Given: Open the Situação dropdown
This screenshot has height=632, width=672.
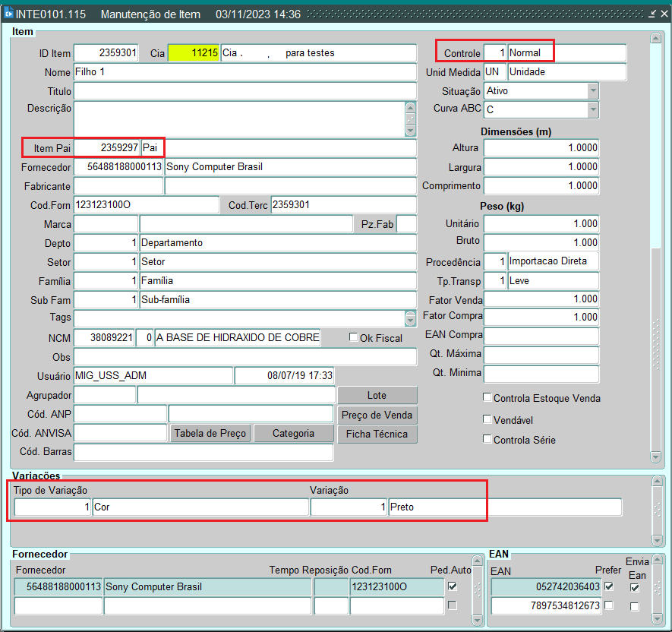Looking at the screenshot, I should (593, 91).
